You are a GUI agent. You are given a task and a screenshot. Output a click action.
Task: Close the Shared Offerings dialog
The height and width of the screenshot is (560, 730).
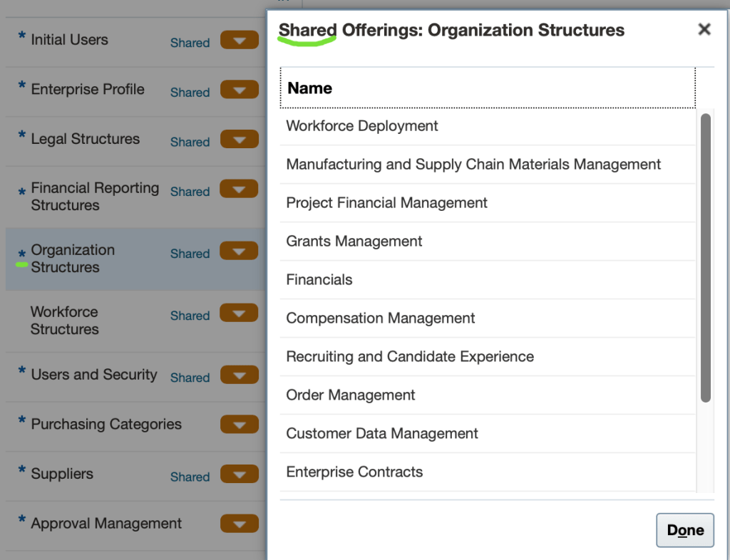(704, 29)
